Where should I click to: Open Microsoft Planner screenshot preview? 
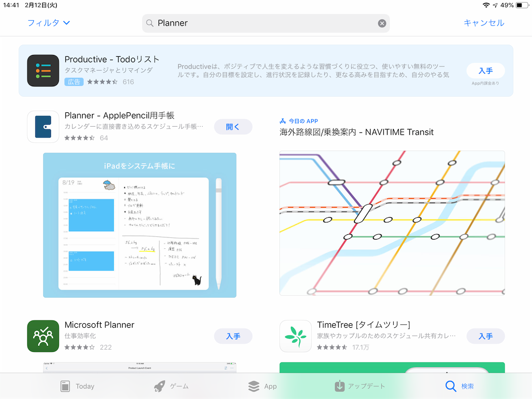click(x=139, y=367)
